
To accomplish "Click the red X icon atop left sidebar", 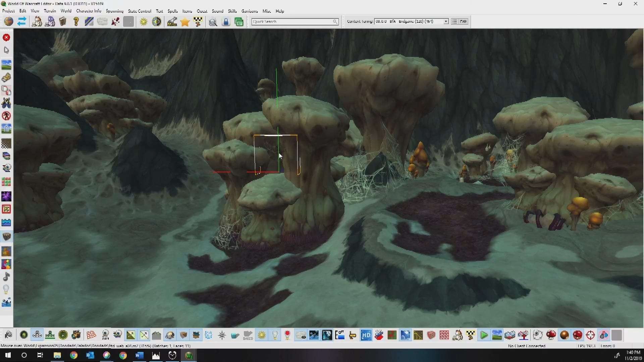I will 6,37.
